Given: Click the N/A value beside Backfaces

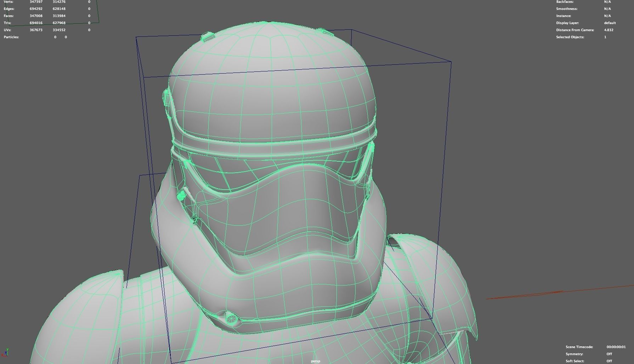Looking at the screenshot, I should [x=607, y=2].
